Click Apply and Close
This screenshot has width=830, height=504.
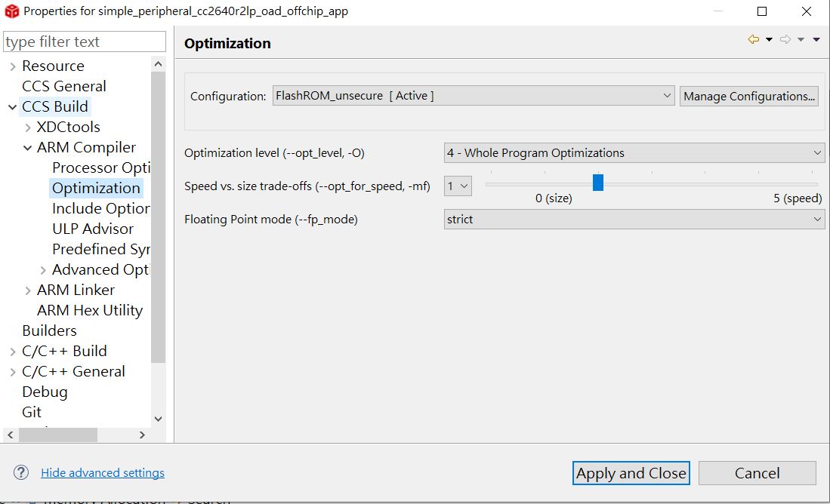[x=631, y=473]
